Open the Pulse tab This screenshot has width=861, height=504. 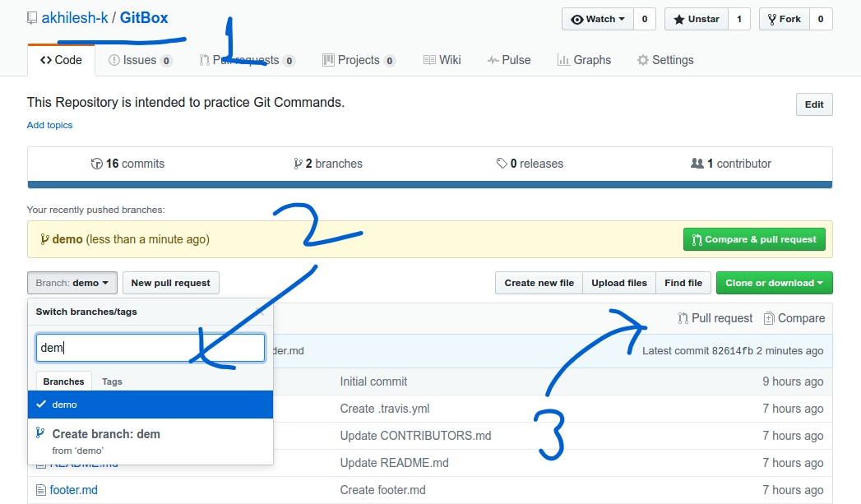(508, 60)
